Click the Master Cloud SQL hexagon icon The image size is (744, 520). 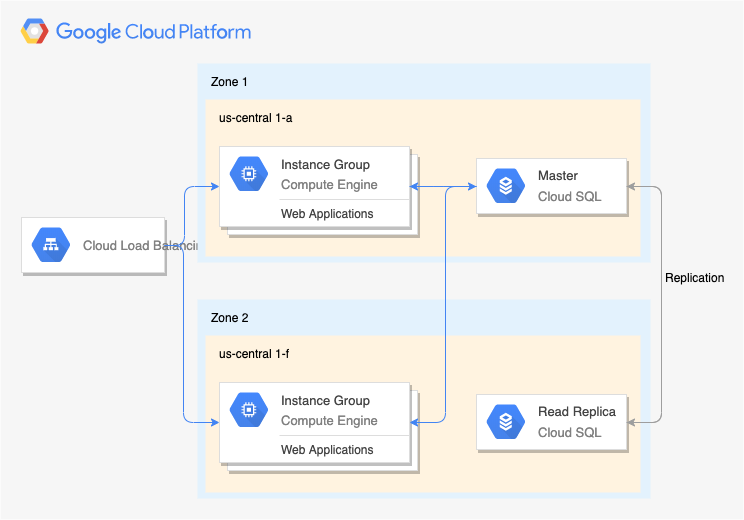tap(506, 186)
